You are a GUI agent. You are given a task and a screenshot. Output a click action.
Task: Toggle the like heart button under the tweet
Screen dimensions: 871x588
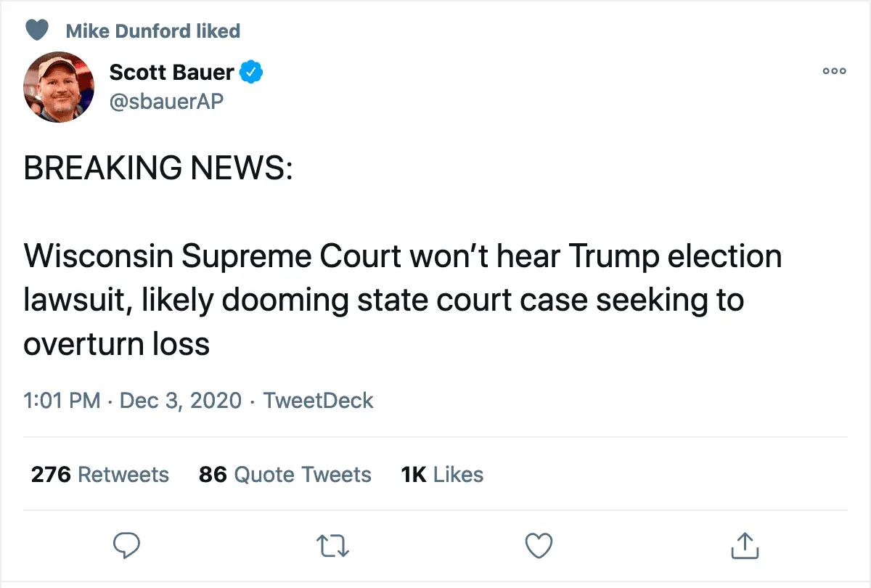click(x=539, y=546)
